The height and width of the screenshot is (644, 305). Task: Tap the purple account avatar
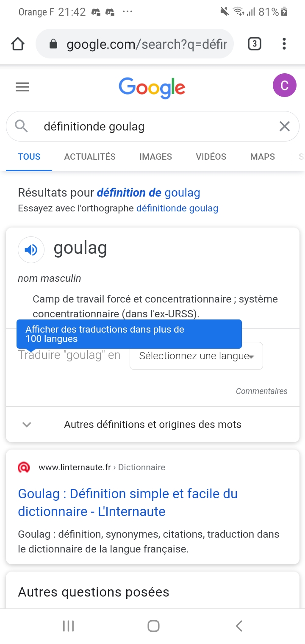(284, 85)
